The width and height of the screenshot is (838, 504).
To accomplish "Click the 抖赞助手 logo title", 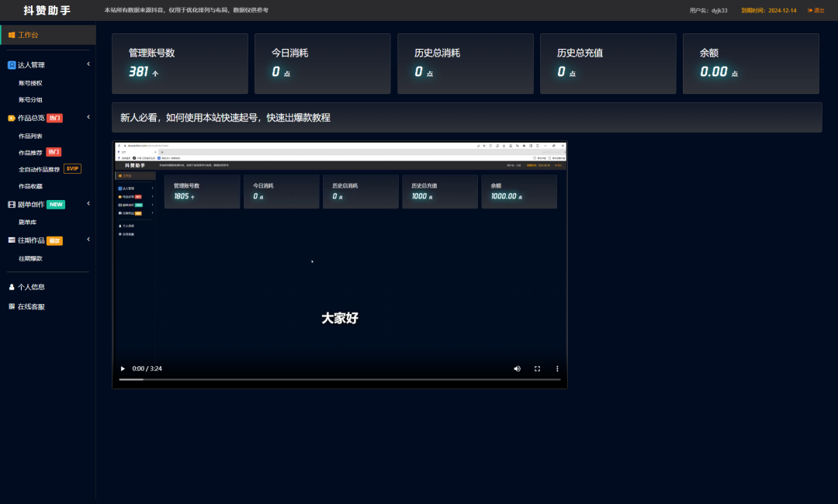I will (47, 11).
